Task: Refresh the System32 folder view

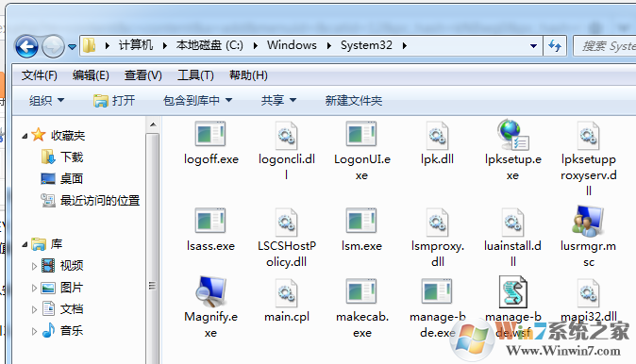Action: (555, 46)
